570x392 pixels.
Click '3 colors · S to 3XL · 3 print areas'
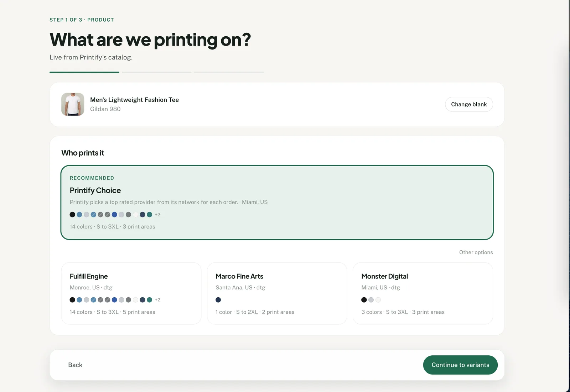(x=403, y=312)
